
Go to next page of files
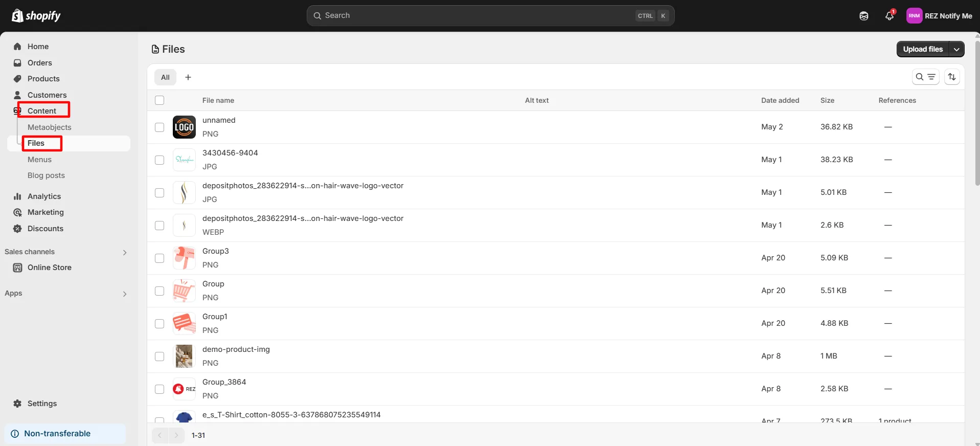176,435
